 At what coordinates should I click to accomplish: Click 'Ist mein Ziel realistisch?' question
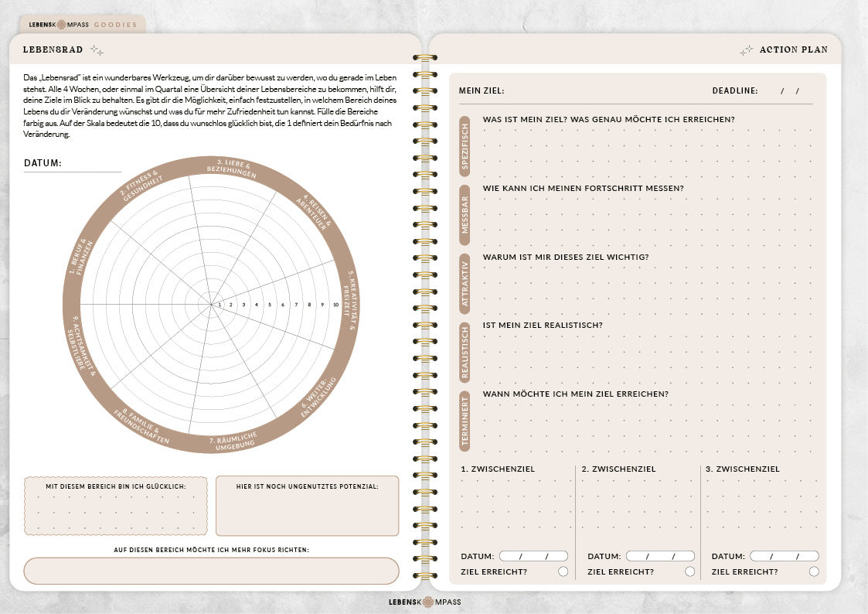tap(543, 325)
